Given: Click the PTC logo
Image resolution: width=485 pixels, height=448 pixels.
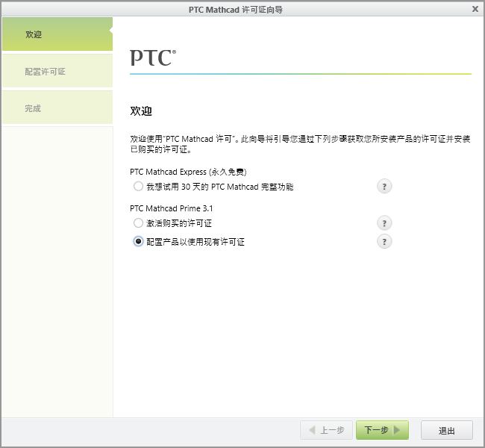Looking at the screenshot, I should pos(153,57).
